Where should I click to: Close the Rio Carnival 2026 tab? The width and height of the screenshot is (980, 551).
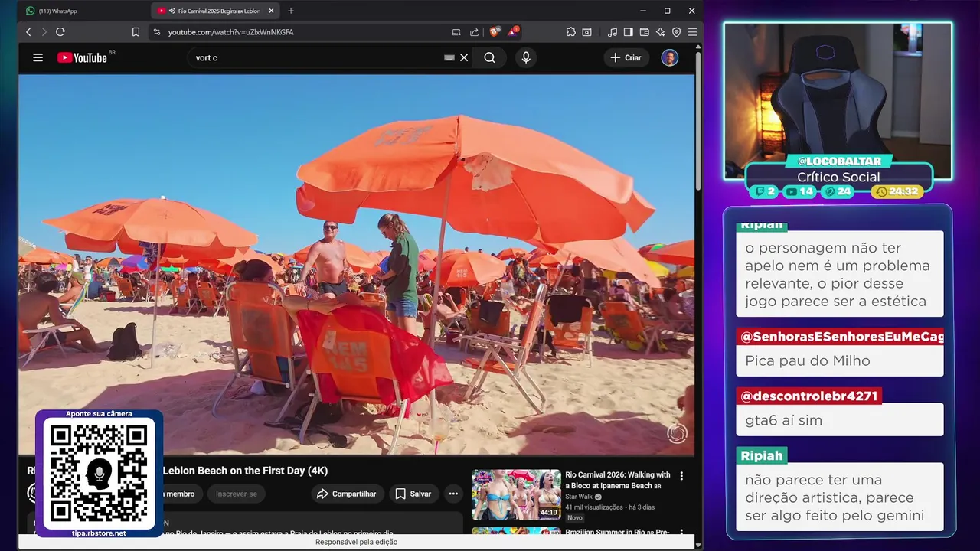pyautogui.click(x=271, y=11)
